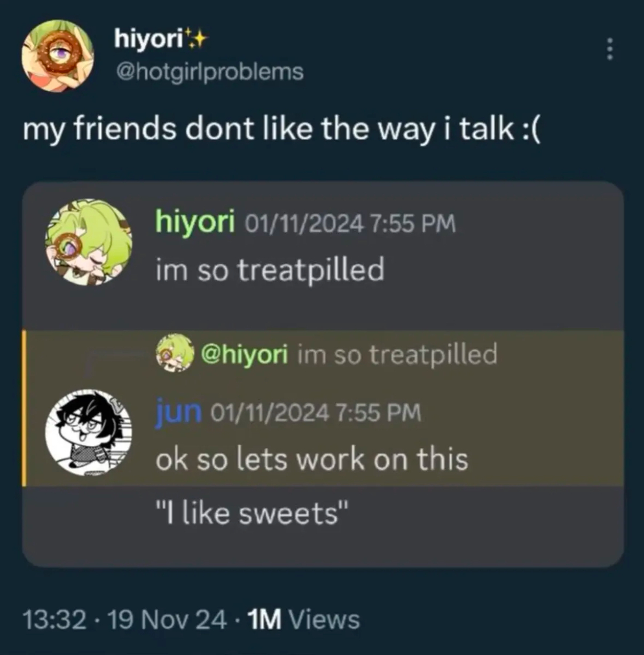
Task: Click jun's message timestamp 01/11/2024 7:55 PM
Action: (316, 412)
